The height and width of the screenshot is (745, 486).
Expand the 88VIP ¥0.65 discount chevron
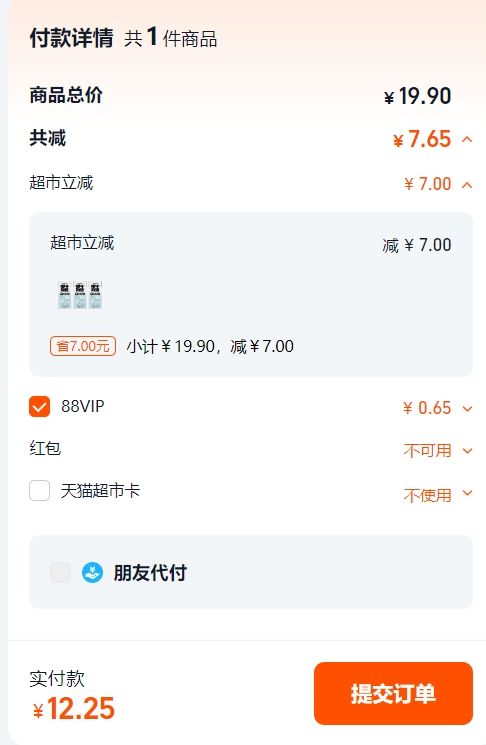pyautogui.click(x=467, y=409)
